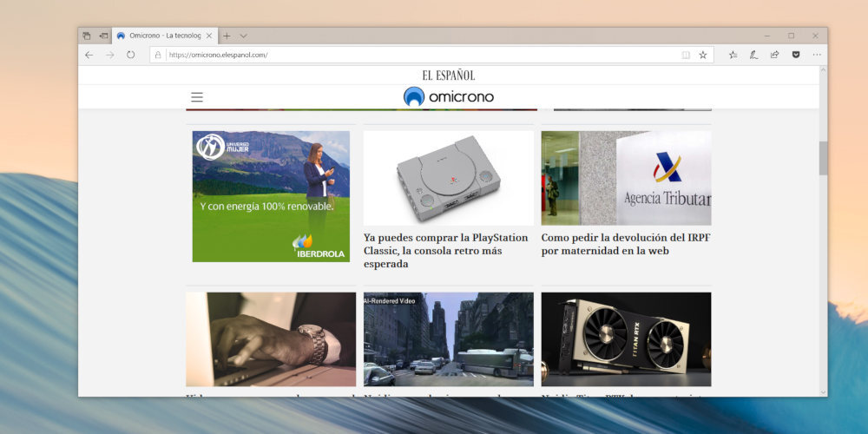Screen dimensions: 868x434
Task: Go forward one page
Action: [x=110, y=55]
